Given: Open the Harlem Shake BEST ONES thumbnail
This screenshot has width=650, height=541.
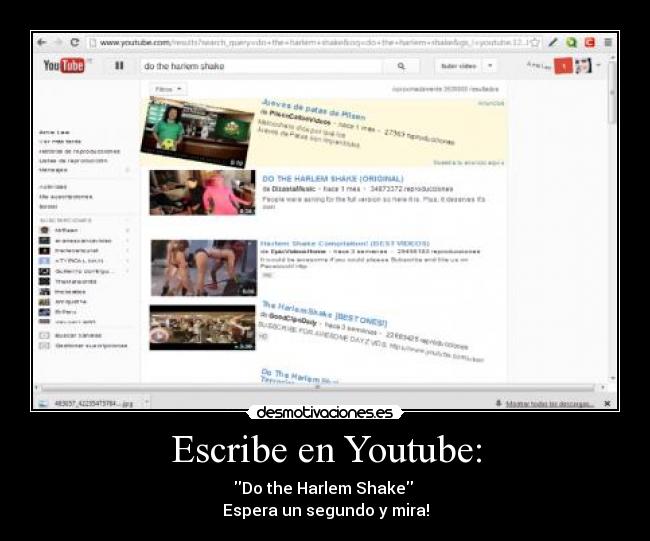Looking at the screenshot, I should [202, 328].
